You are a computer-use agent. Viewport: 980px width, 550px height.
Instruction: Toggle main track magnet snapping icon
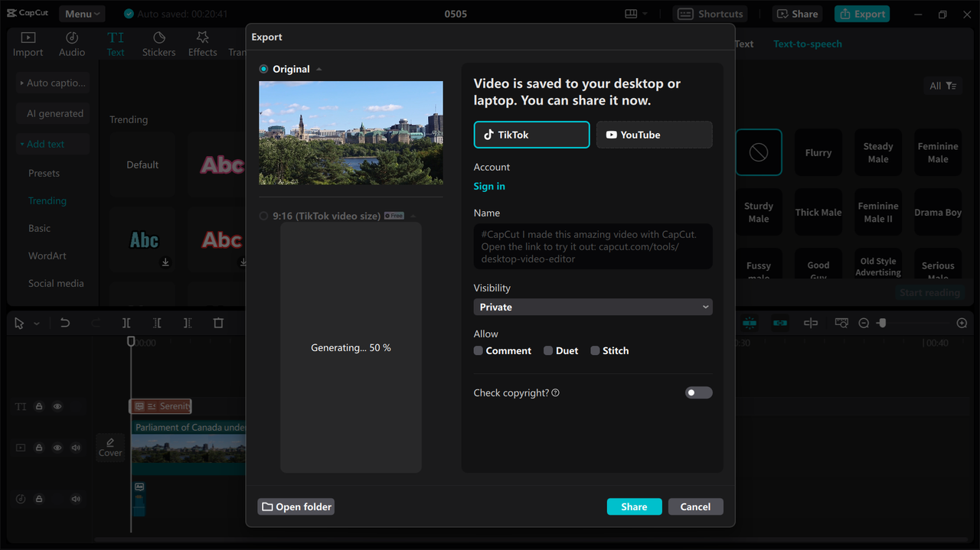point(750,323)
